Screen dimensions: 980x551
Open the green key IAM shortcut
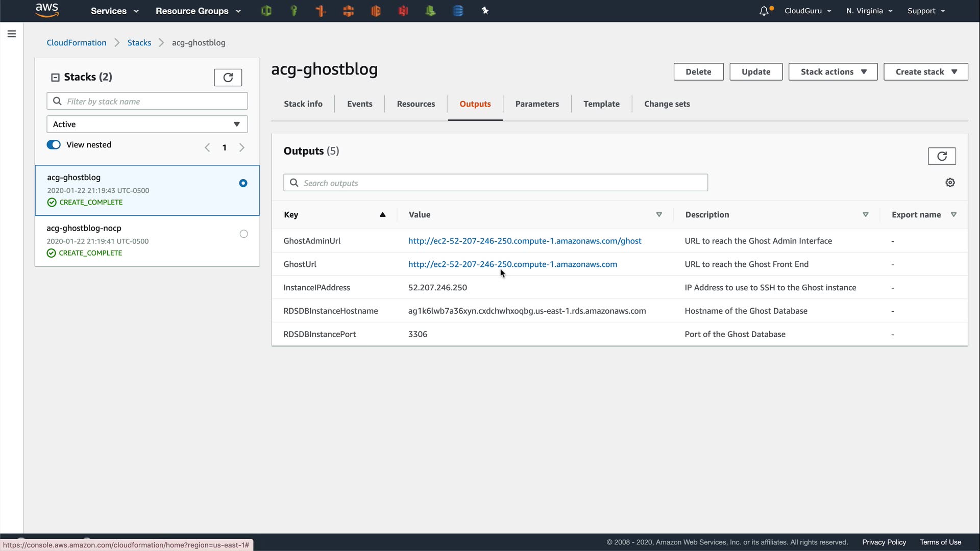pos(294,11)
